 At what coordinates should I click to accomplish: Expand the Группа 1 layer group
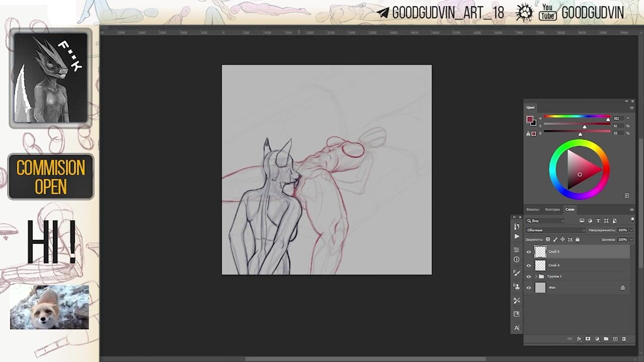536,277
